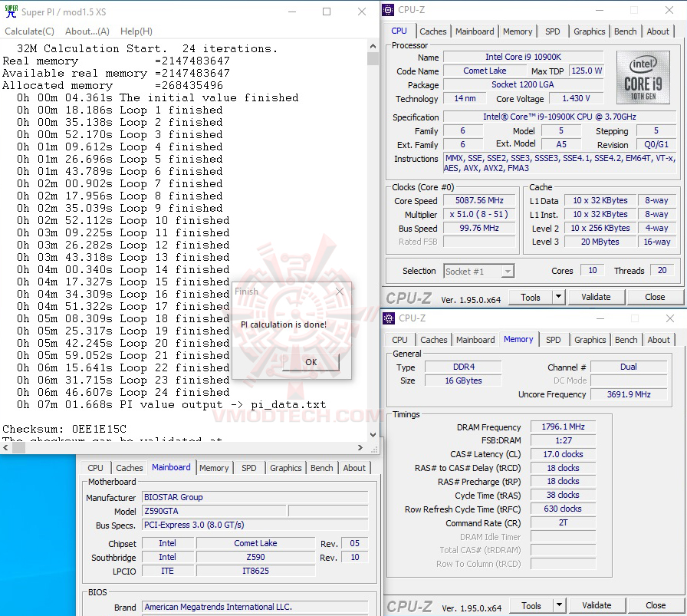Open the Calculate(C) menu in Super PI

tap(29, 31)
